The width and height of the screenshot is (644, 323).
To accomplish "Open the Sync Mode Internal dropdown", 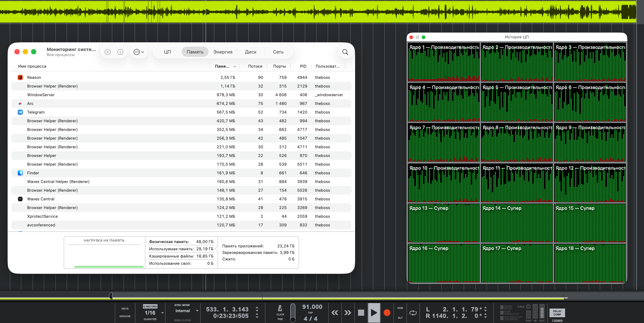I will click(197, 311).
